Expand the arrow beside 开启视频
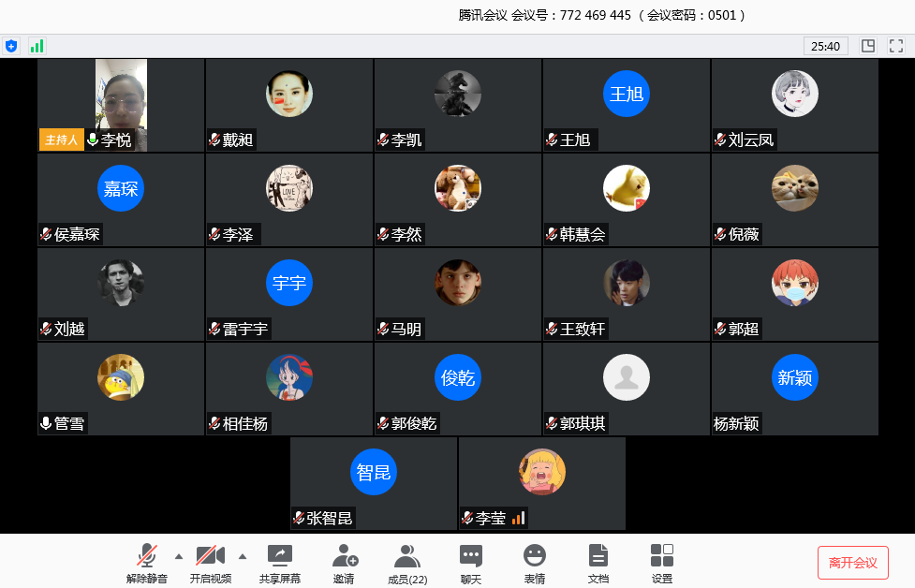 [243, 556]
